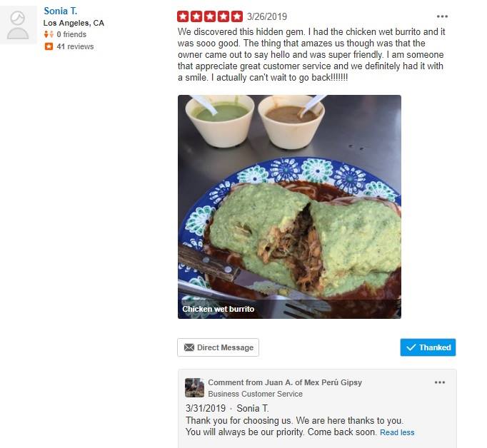
Task: Click Sonia T.'s default avatar picture
Action: [x=19, y=24]
